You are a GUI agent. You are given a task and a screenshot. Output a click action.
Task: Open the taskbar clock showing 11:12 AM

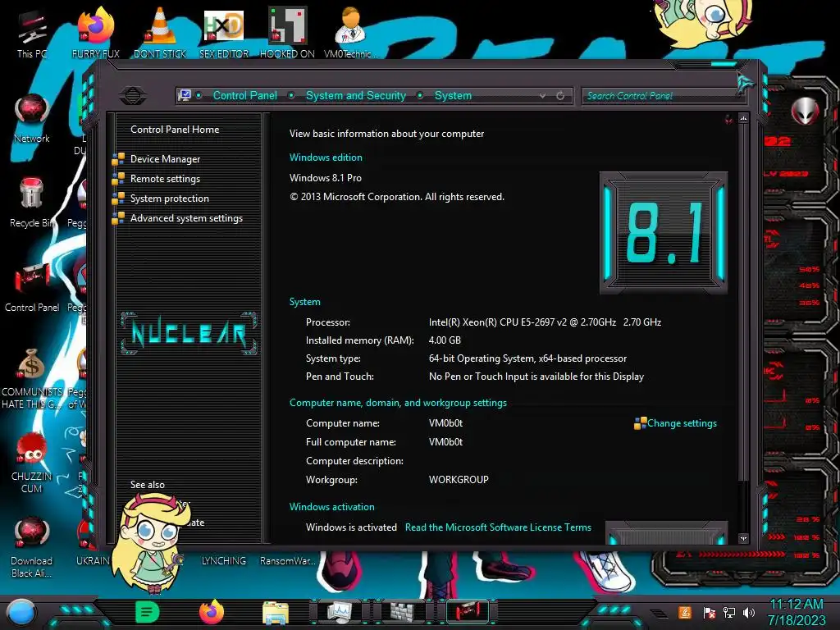[797, 612]
